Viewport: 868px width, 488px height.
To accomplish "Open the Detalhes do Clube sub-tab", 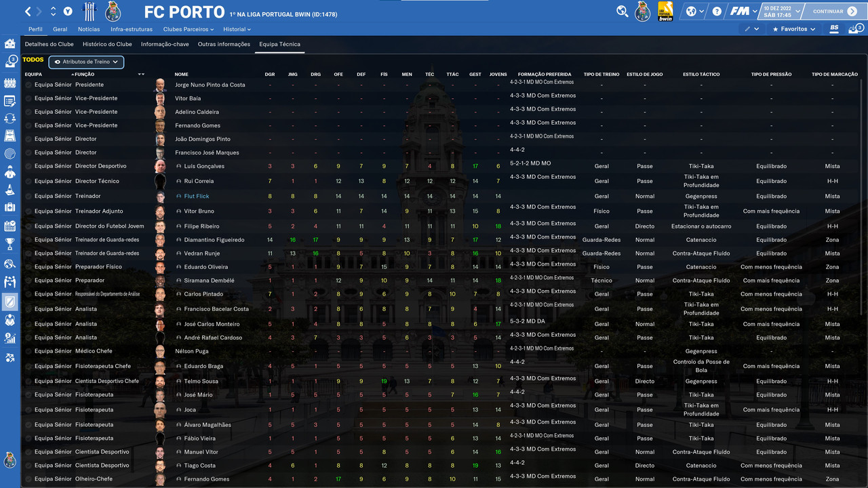I will pyautogui.click(x=50, y=44).
